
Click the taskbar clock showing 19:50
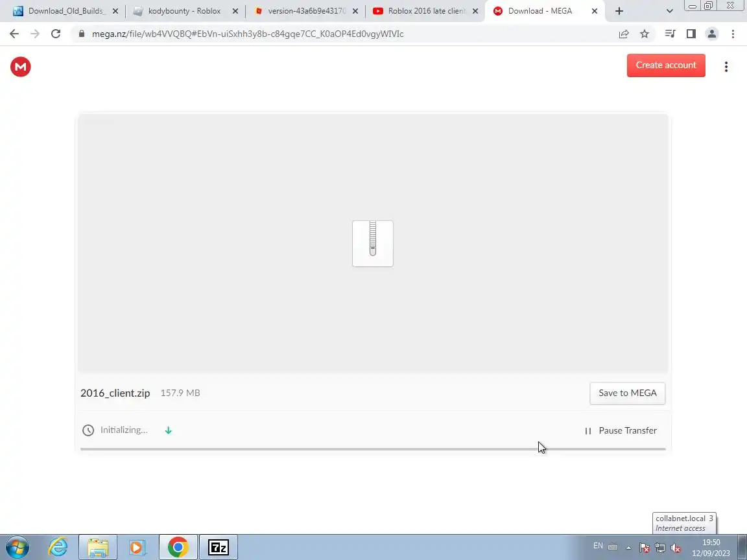tap(711, 548)
